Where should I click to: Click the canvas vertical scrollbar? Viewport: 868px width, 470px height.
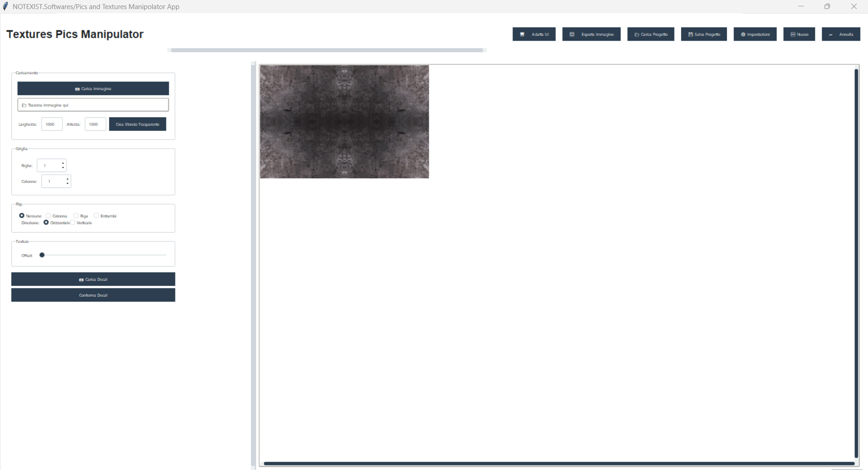coord(856,263)
